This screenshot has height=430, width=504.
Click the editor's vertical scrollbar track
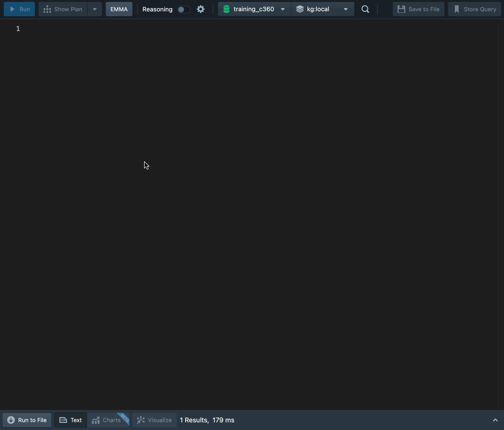pos(500,191)
